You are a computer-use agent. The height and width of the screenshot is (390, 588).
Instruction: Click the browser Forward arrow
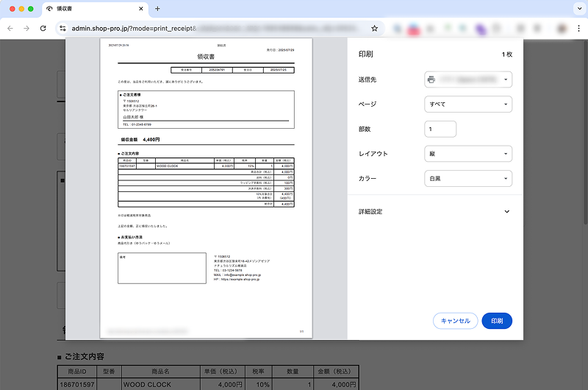point(26,28)
